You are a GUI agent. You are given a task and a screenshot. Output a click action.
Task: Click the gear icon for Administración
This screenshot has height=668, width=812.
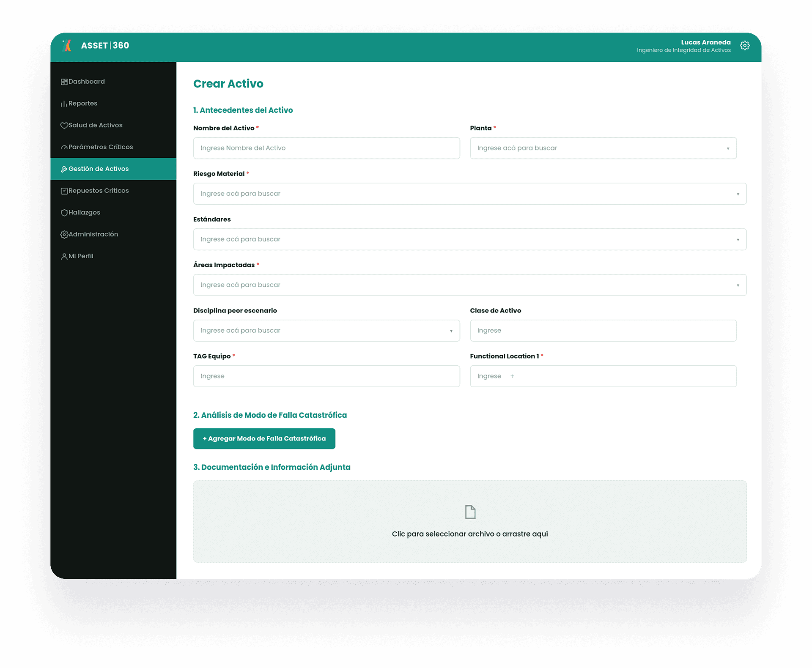tap(64, 235)
